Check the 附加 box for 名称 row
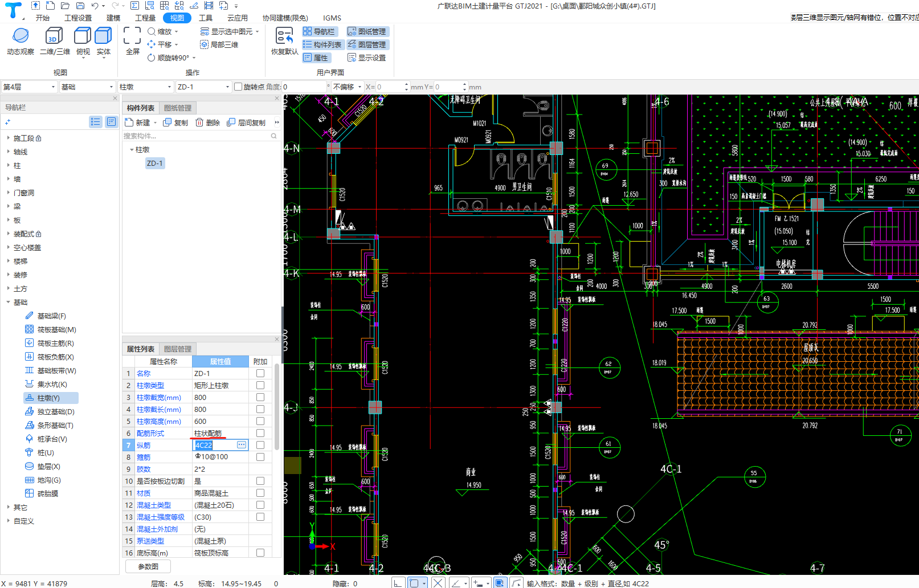The height and width of the screenshot is (588, 919). 260,373
